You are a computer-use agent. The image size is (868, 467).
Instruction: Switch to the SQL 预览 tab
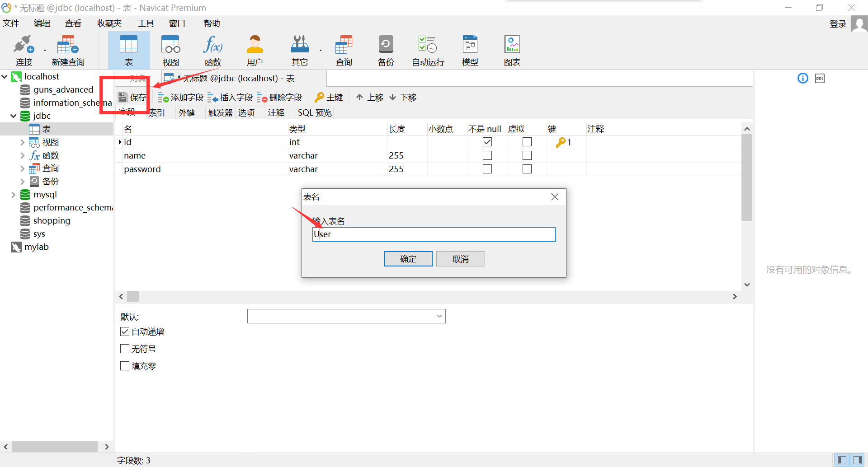pos(314,112)
